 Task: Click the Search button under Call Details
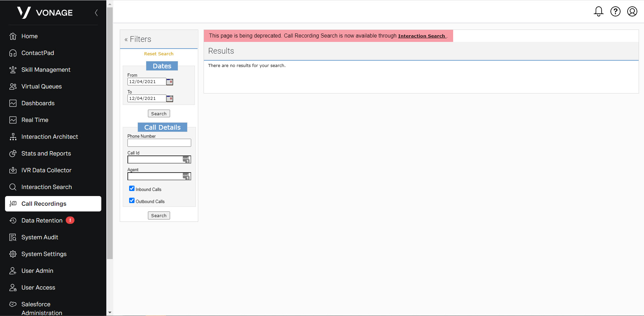159,215
